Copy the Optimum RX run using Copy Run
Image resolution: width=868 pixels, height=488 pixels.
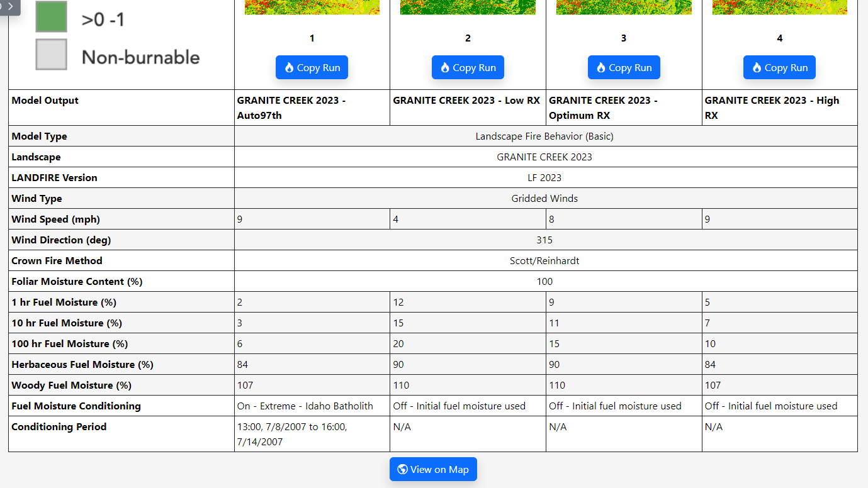pos(624,67)
